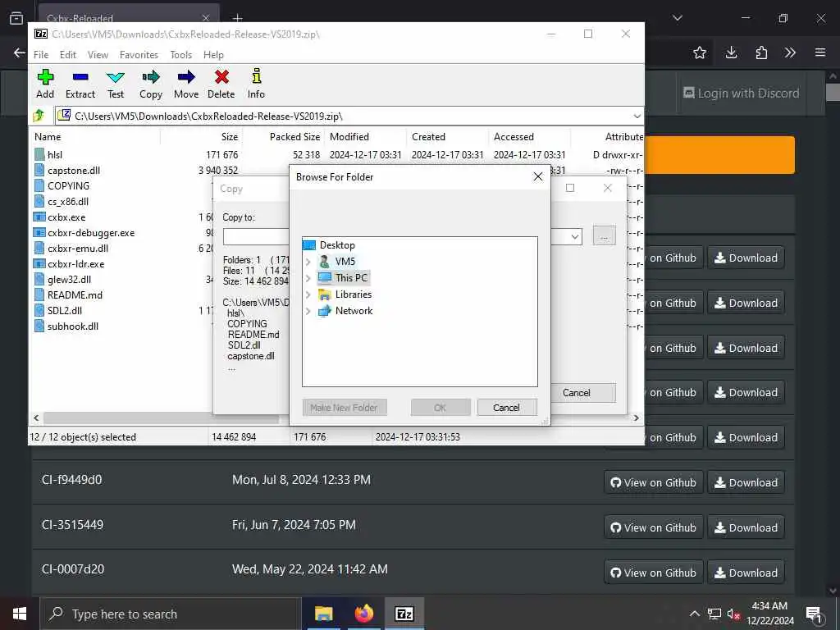Go up one folder level icon
This screenshot has width=840, height=630.
point(39,115)
